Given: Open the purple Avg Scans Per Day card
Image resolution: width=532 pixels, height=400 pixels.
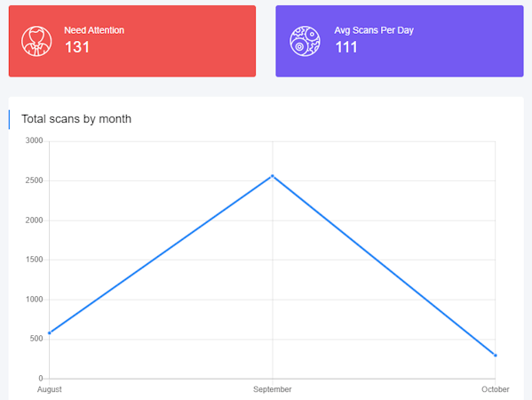Looking at the screenshot, I should [x=400, y=41].
